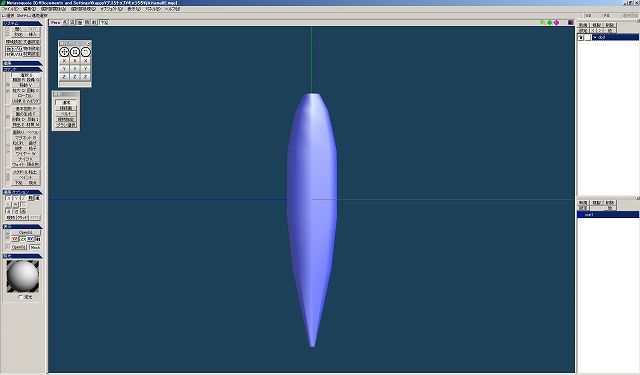
Task: Open the ヘルプ menu
Action: coord(173,9)
